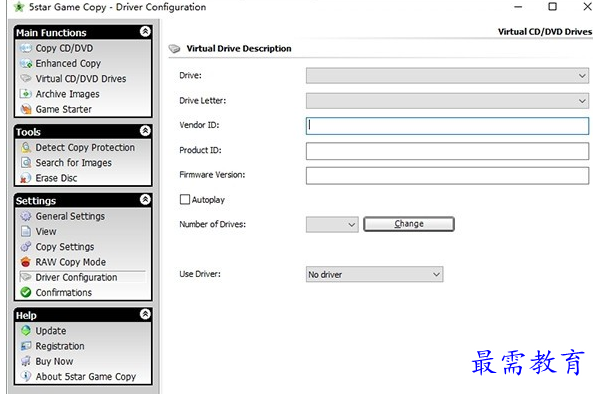Open Confirmations settings
Screen dimensions: 593x394
point(64,292)
